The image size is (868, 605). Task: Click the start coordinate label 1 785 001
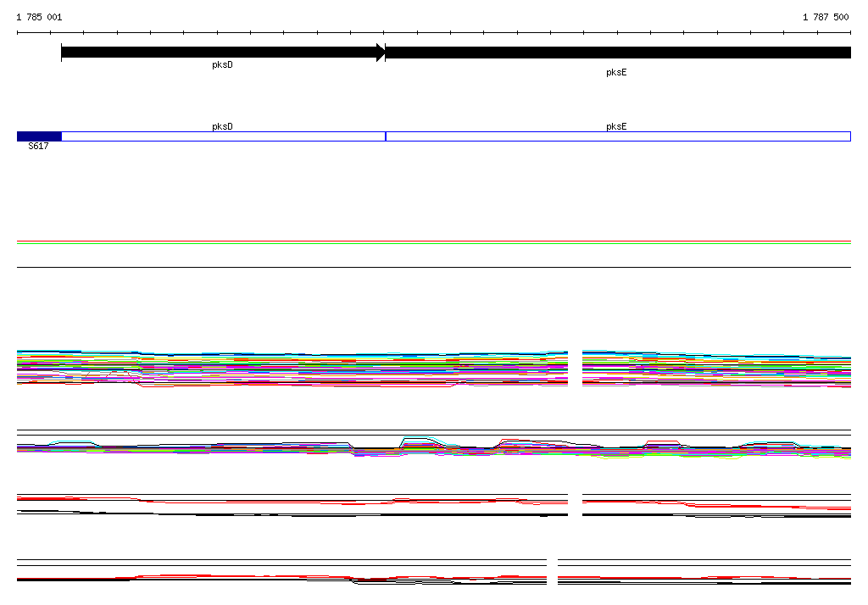tap(39, 17)
